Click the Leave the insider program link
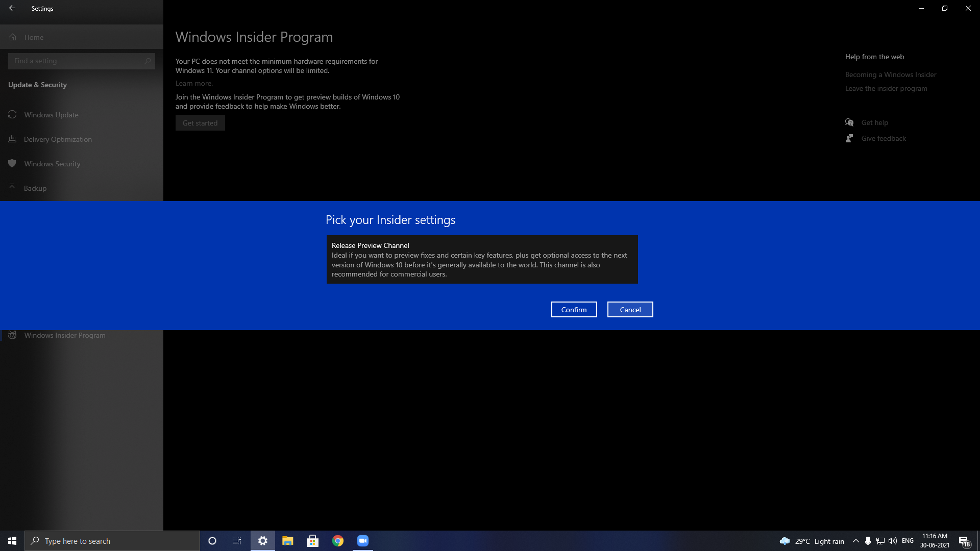This screenshot has height=551, width=980. pyautogui.click(x=886, y=88)
